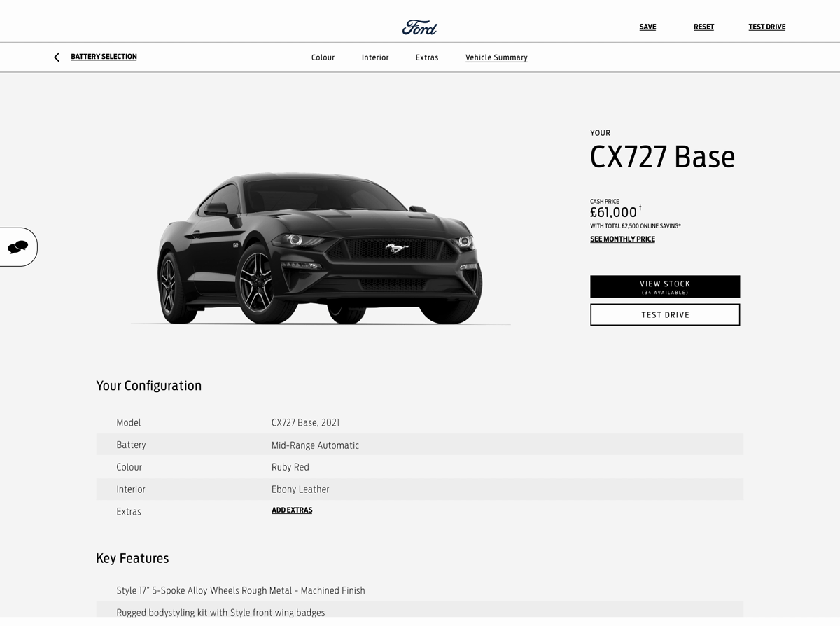
Task: Open the Extras tab
Action: pyautogui.click(x=427, y=57)
